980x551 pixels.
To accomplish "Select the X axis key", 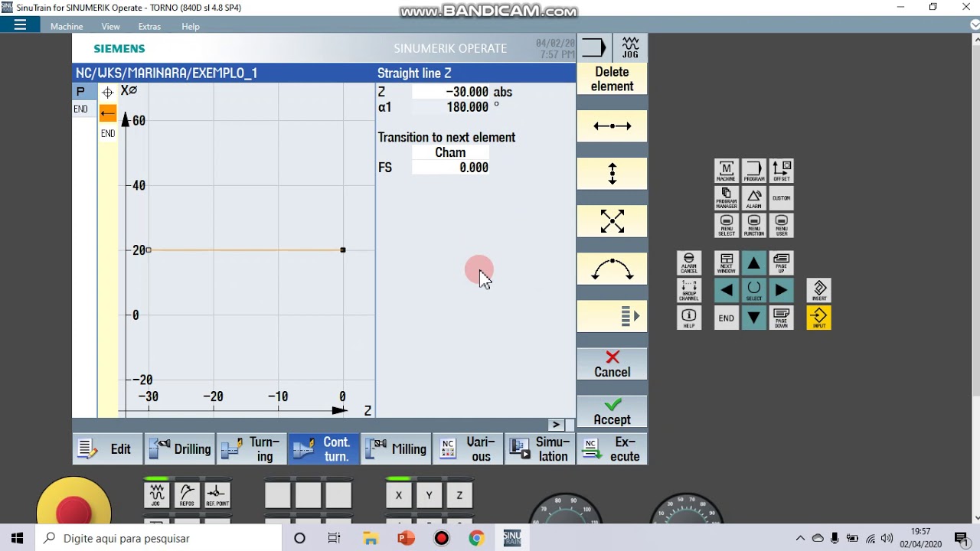I will pos(399,496).
